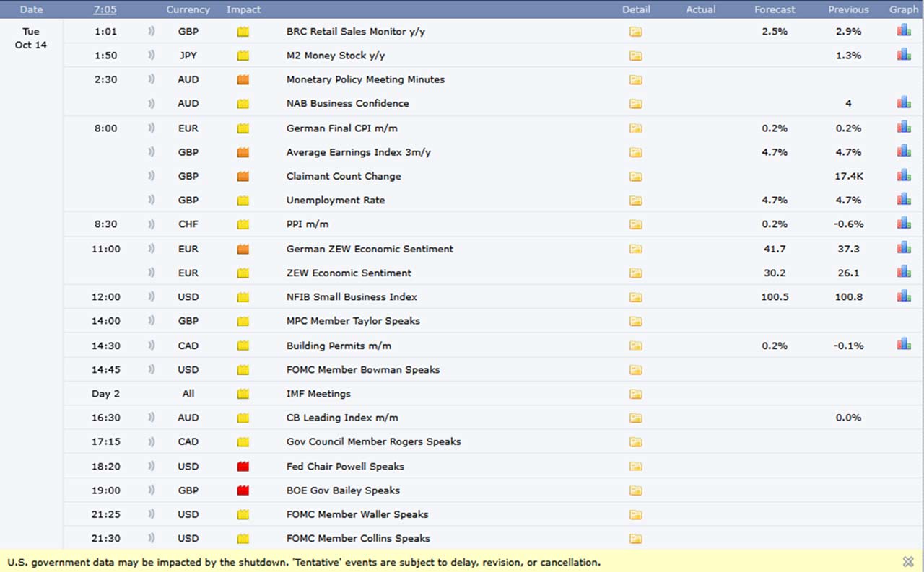The height and width of the screenshot is (572, 924).
Task: Toggle alert speaker for 18:20 Powell speech
Action: pos(152,467)
